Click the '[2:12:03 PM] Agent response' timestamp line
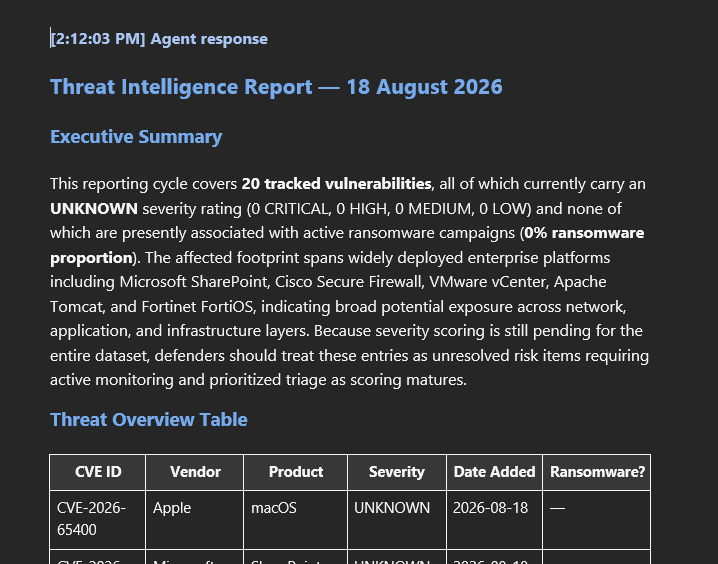The width and height of the screenshot is (718, 564). coord(159,39)
